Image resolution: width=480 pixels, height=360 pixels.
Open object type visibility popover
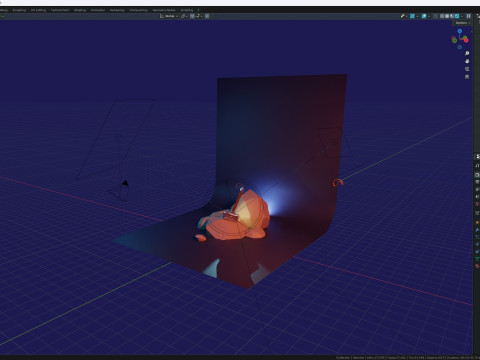coord(404,16)
